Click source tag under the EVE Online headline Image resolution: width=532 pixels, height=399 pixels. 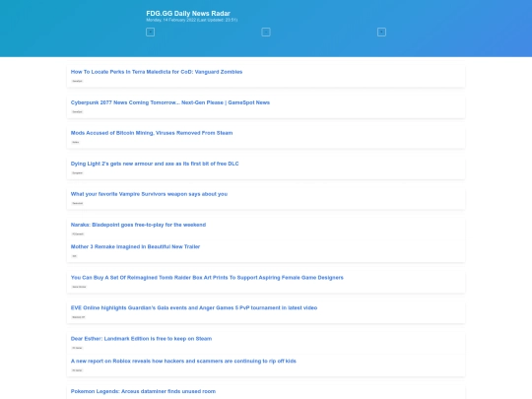pyautogui.click(x=79, y=317)
